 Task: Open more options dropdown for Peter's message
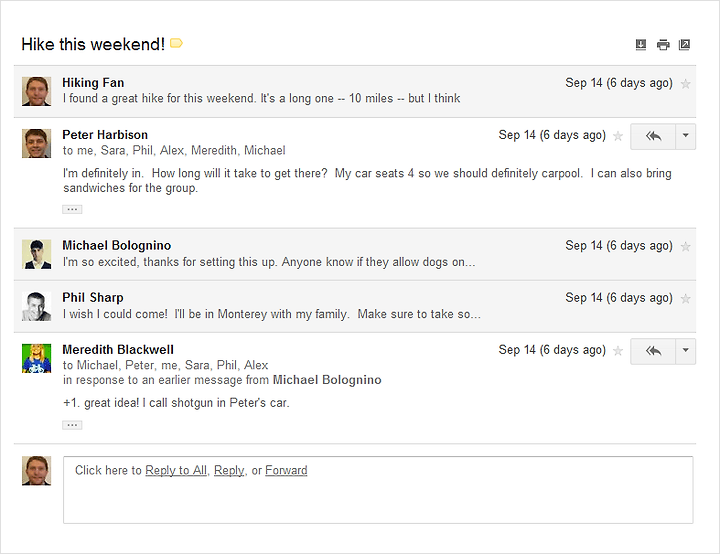[686, 136]
